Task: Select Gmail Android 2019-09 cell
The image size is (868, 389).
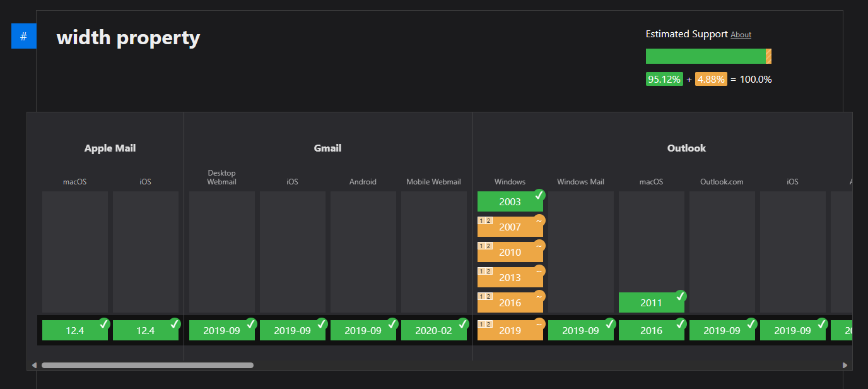Action: [x=363, y=330]
